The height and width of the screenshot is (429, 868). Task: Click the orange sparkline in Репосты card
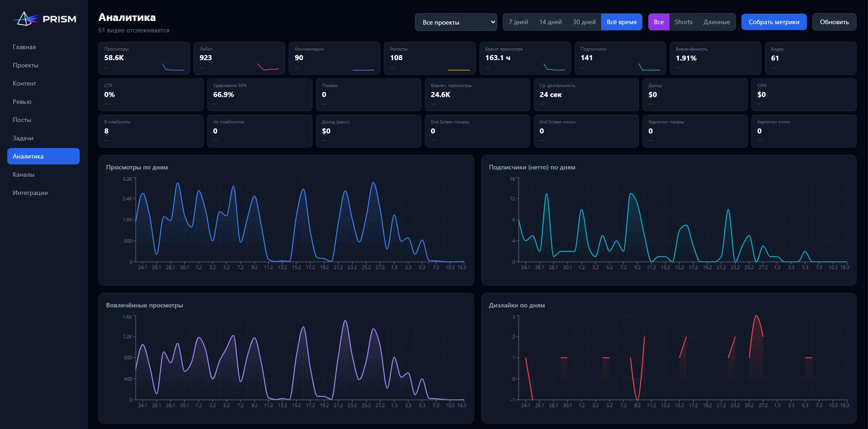click(x=459, y=70)
